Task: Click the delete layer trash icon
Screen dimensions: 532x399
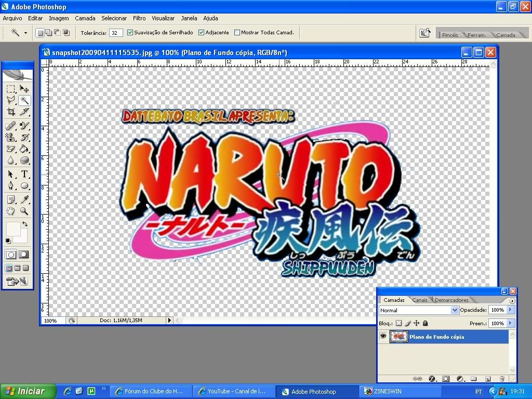Action: pos(502,379)
